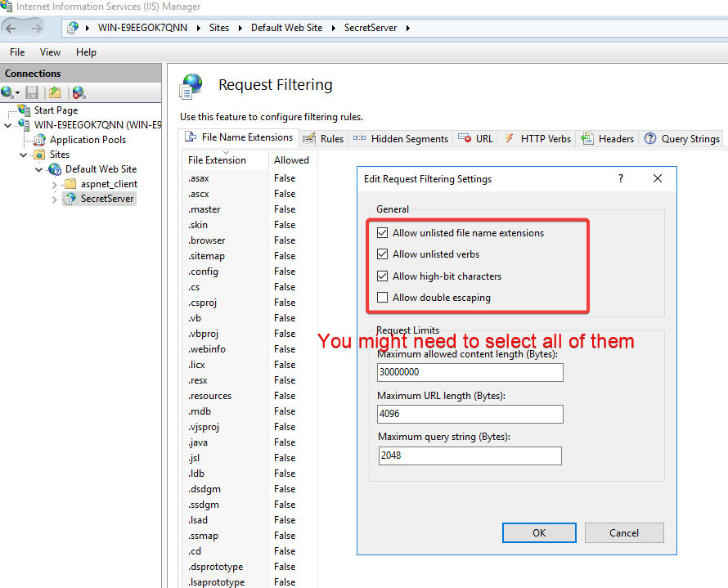728x588 pixels.
Task: Click the SecretServer application icon
Action: 70,199
